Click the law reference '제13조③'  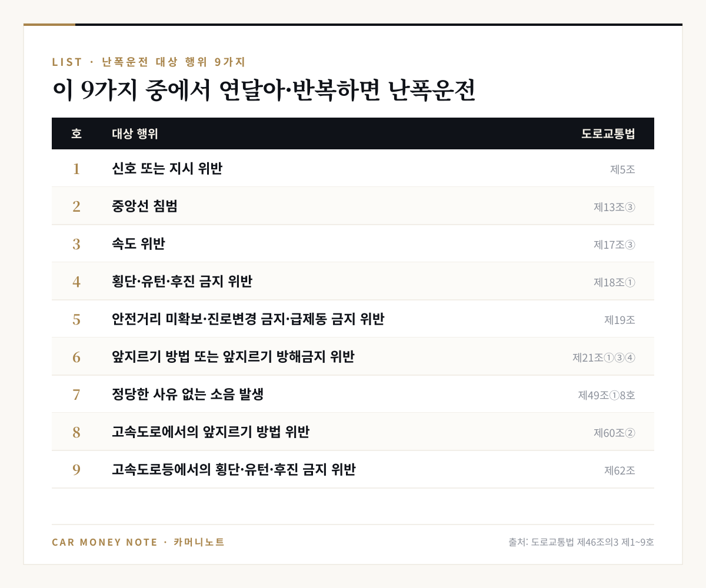coord(614,207)
